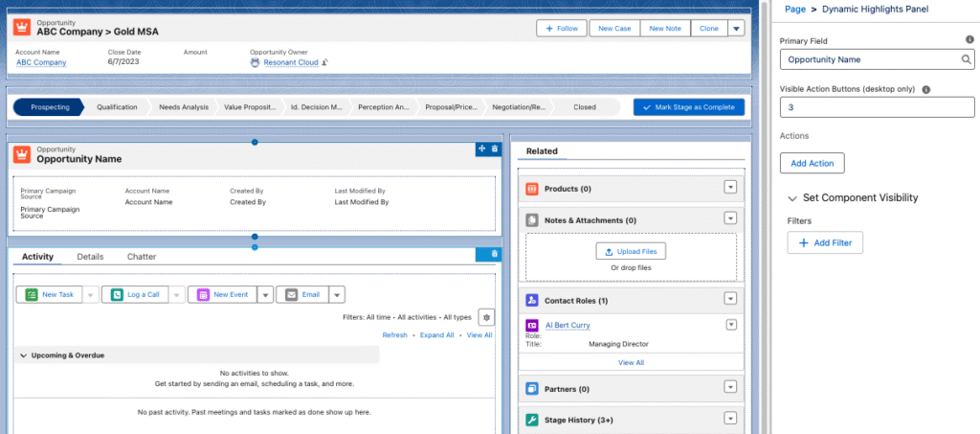980x434 pixels.
Task: Open the Products related list dropdown
Action: [729, 188]
